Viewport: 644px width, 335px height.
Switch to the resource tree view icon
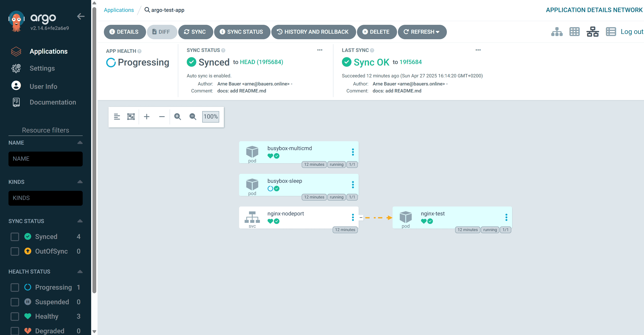[557, 32]
